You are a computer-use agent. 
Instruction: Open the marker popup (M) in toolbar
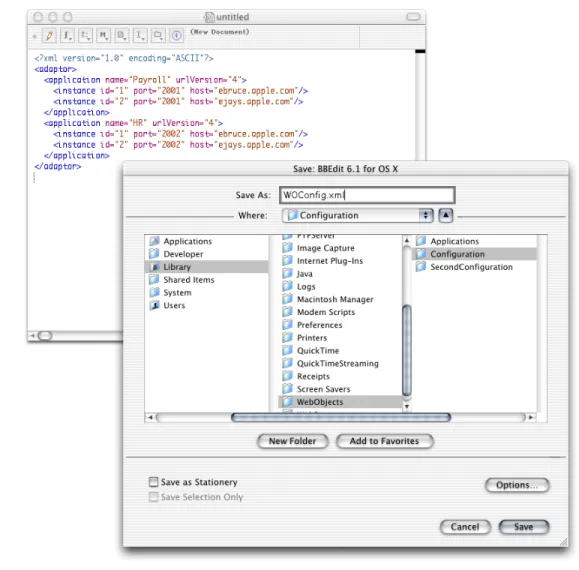point(103,35)
